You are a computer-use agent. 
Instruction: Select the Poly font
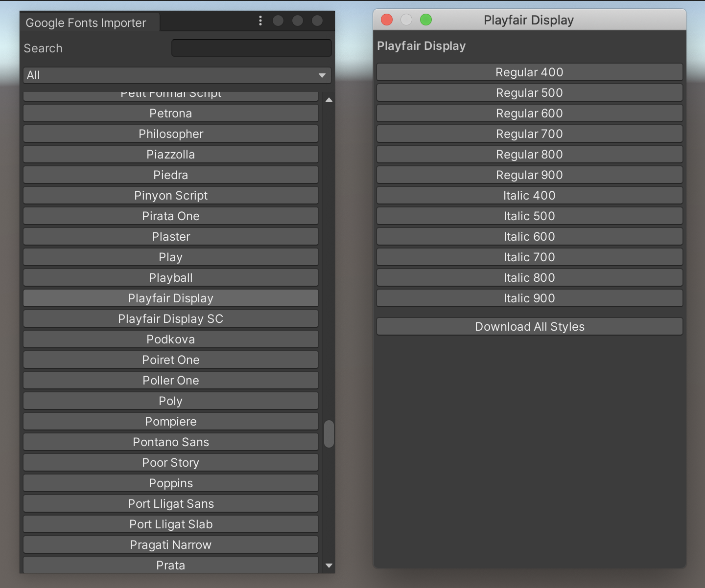click(x=171, y=401)
